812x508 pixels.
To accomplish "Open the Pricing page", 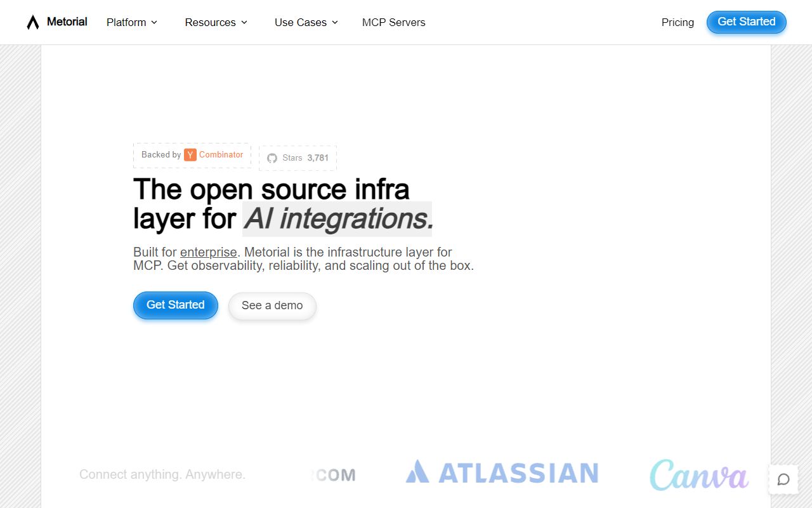I will pos(678,22).
